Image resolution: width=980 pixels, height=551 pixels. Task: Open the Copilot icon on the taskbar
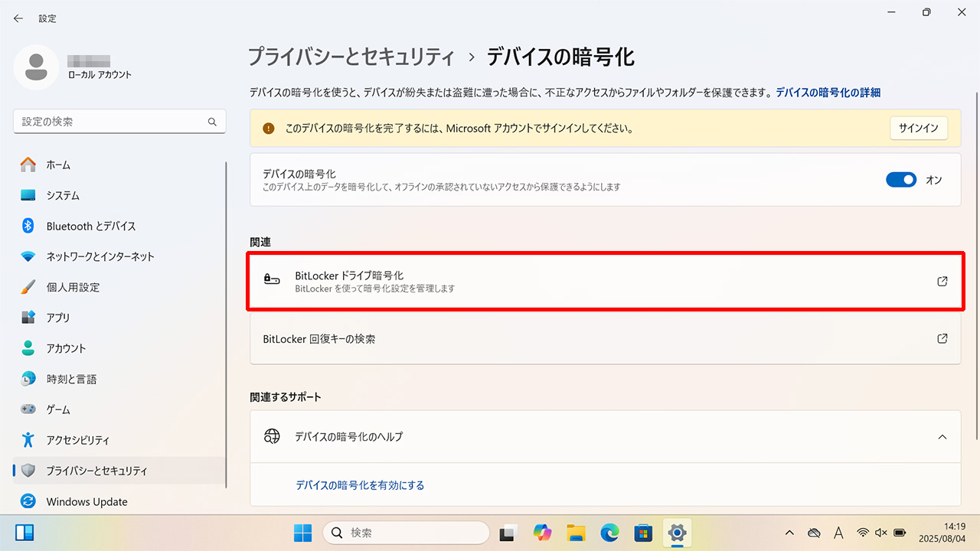(x=542, y=533)
